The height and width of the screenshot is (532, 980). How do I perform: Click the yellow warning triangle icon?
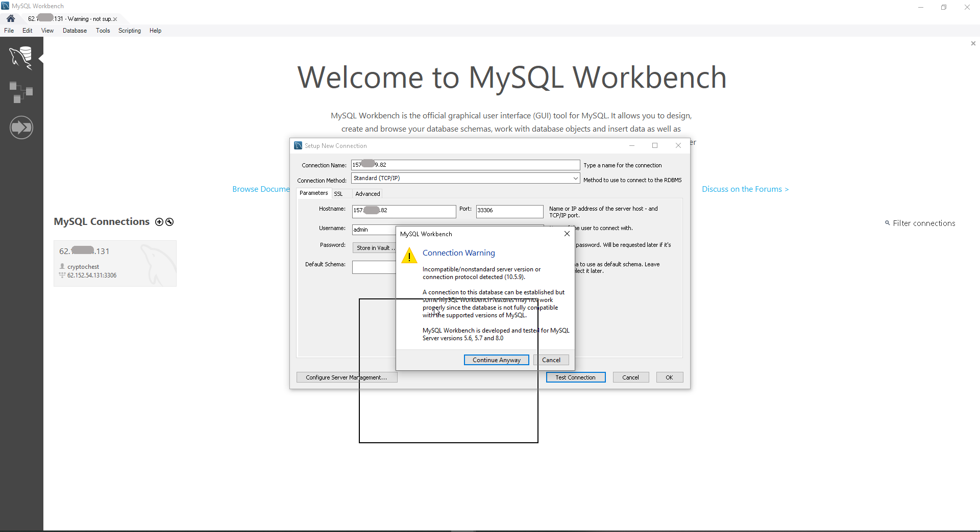pyautogui.click(x=409, y=255)
